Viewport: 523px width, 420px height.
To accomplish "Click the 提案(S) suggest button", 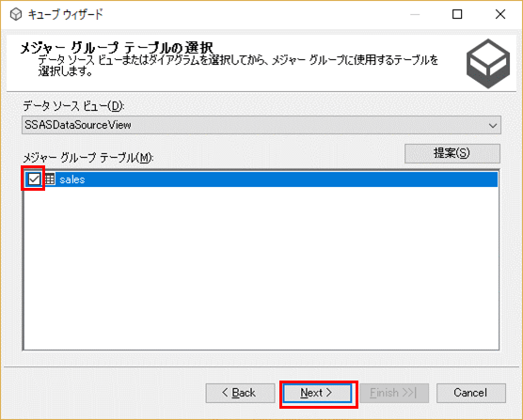I will point(452,153).
